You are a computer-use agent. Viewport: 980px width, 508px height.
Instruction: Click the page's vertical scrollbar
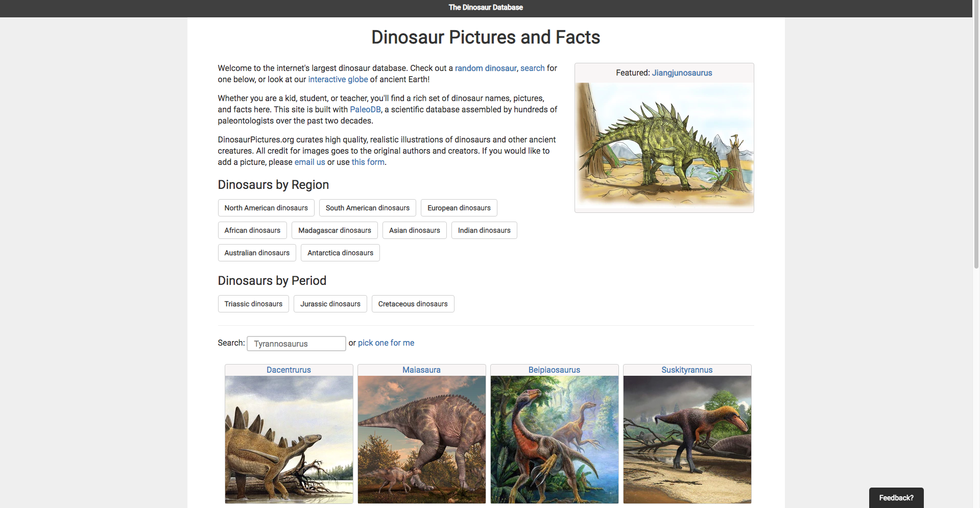[x=976, y=153]
